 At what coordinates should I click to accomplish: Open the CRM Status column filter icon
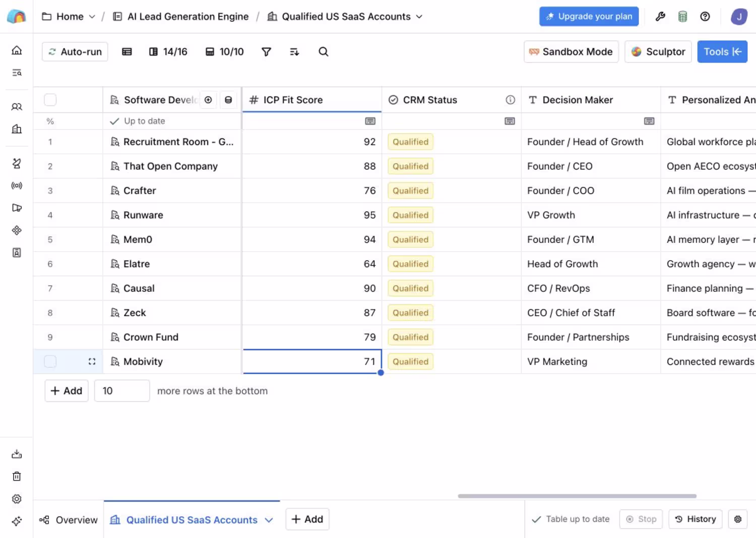tap(510, 121)
